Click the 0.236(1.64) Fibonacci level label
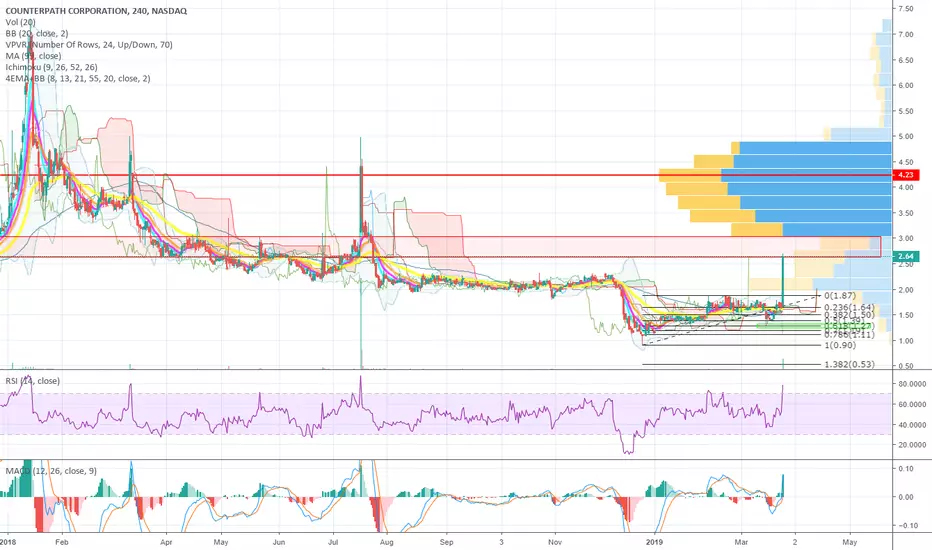 point(849,307)
